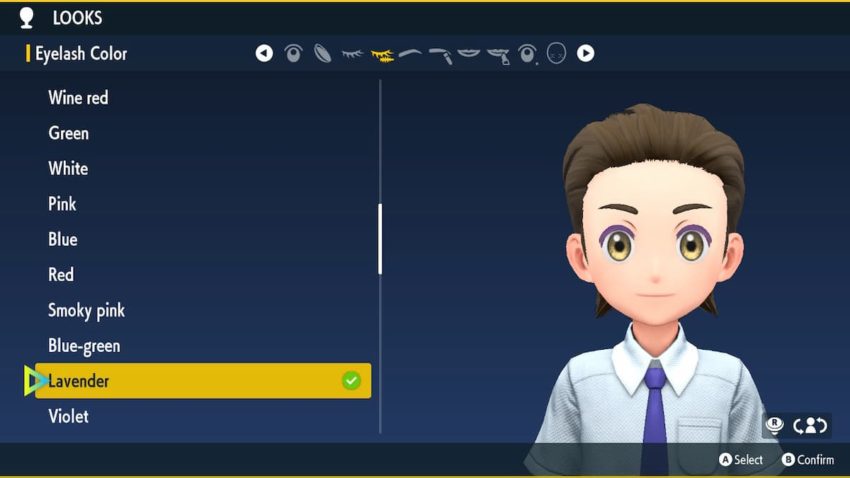Click the rotate character icon
This screenshot has height=478, width=850.
coord(810,425)
